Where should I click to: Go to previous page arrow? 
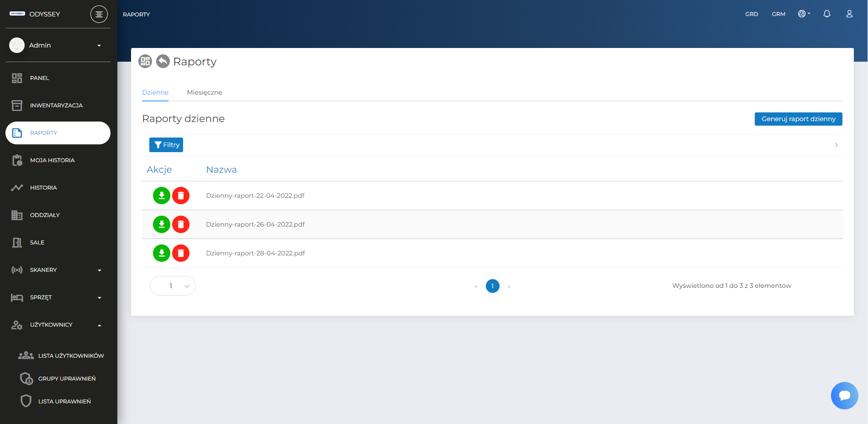476,286
